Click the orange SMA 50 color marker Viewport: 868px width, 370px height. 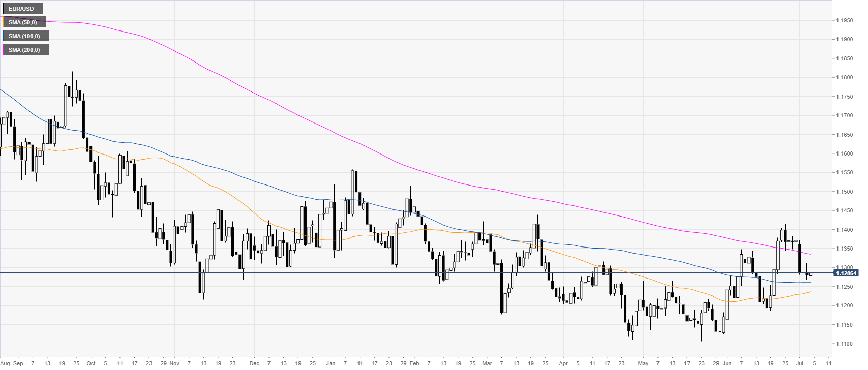(4, 22)
